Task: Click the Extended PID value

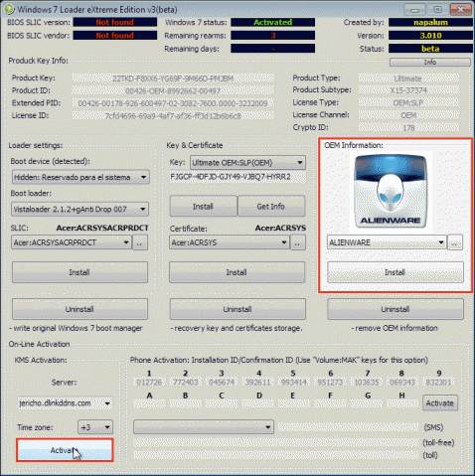Action: (173, 103)
